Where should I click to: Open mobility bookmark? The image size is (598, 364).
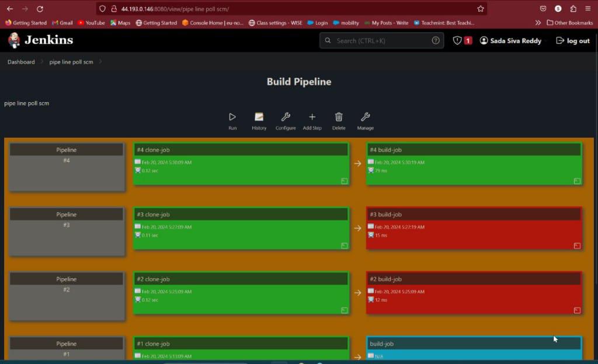click(x=346, y=23)
